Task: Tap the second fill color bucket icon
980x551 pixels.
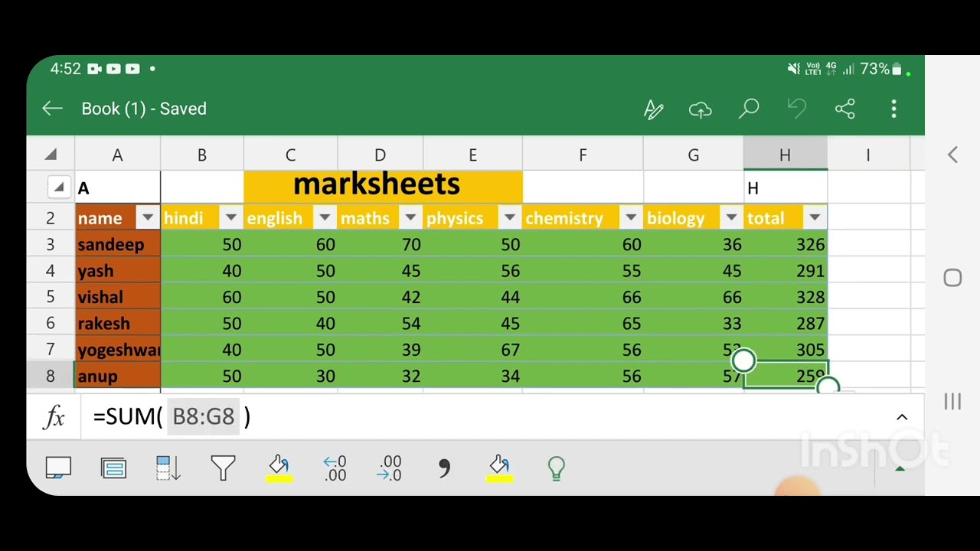Action: (499, 468)
